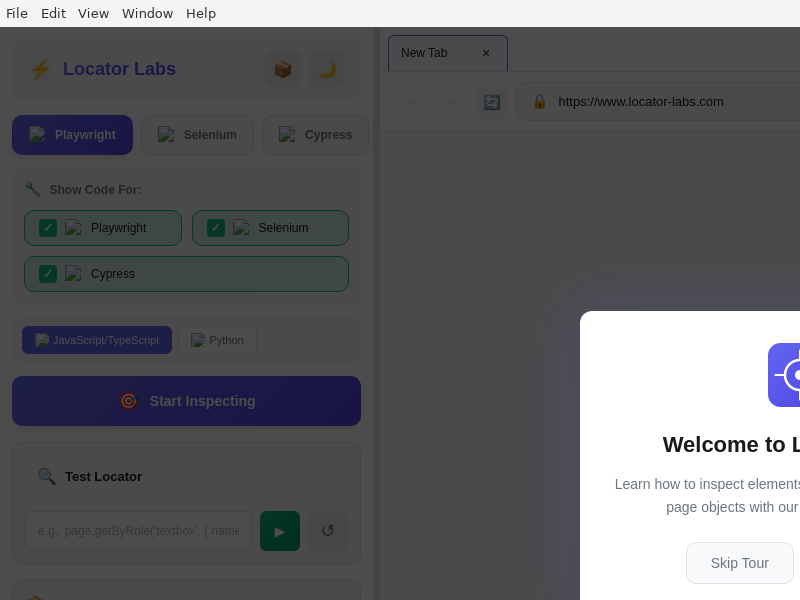Uncheck the Cypress code checkbox
The image size is (800, 600).
coord(48,274)
